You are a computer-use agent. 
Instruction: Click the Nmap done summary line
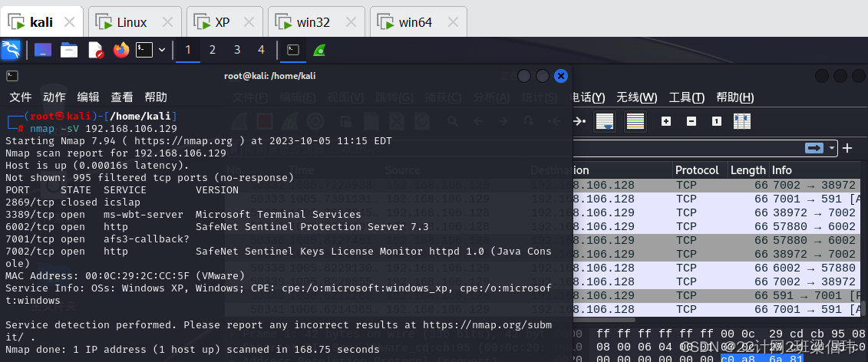click(x=193, y=349)
